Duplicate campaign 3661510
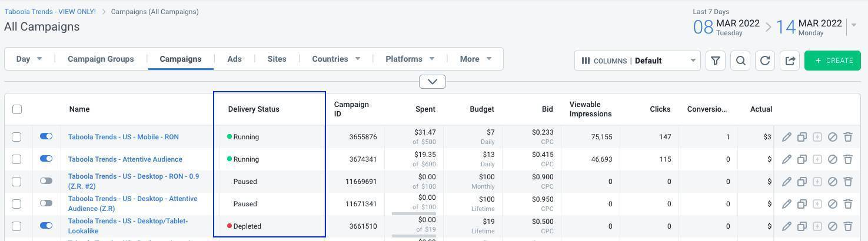Screen dimensions: 868x241 click(x=802, y=226)
